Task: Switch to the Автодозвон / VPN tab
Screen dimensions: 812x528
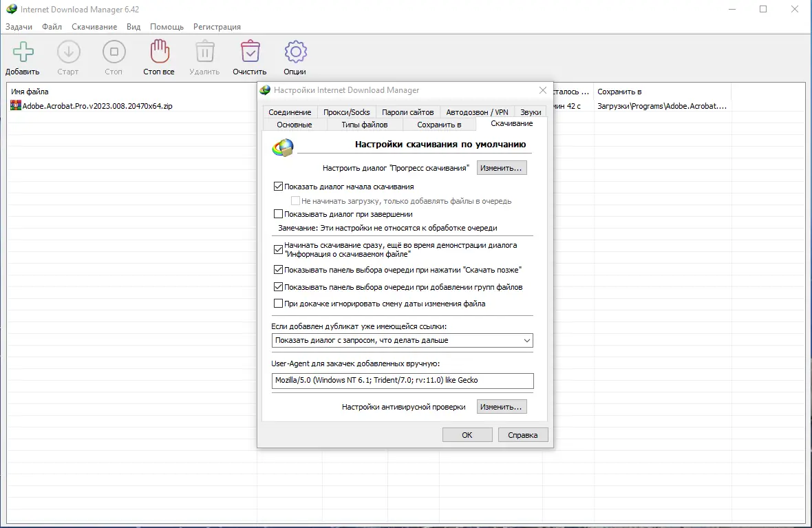Action: (477, 112)
